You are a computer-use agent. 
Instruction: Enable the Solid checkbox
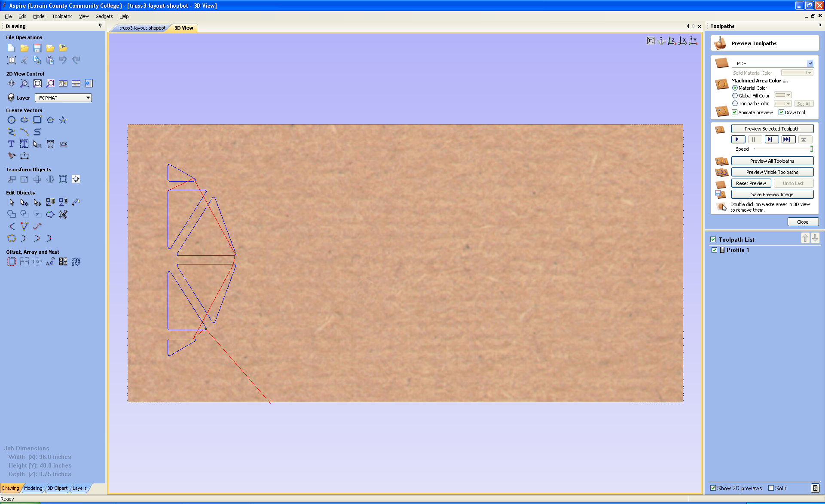pos(771,488)
